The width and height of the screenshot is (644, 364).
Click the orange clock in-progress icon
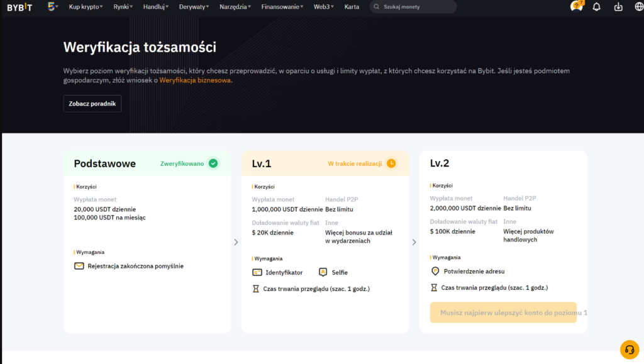click(391, 163)
